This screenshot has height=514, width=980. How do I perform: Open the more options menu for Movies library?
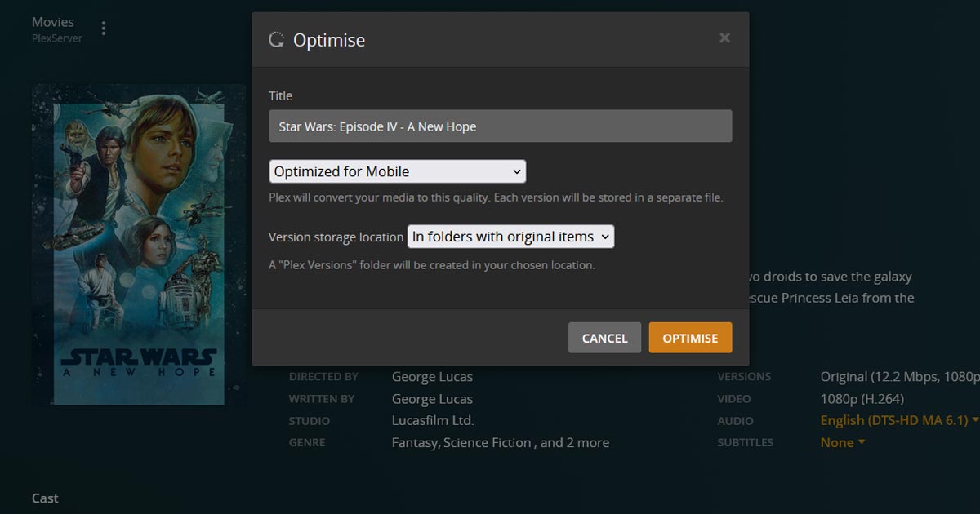(x=104, y=27)
